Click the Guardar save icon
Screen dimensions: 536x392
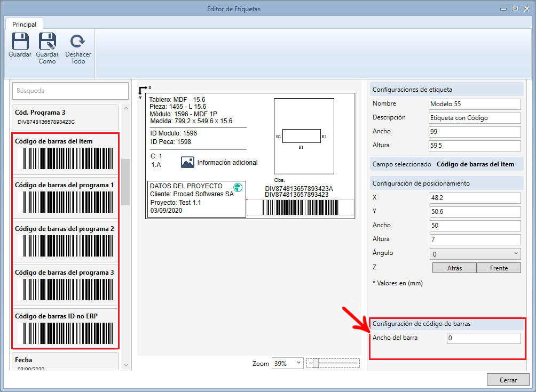(x=20, y=41)
